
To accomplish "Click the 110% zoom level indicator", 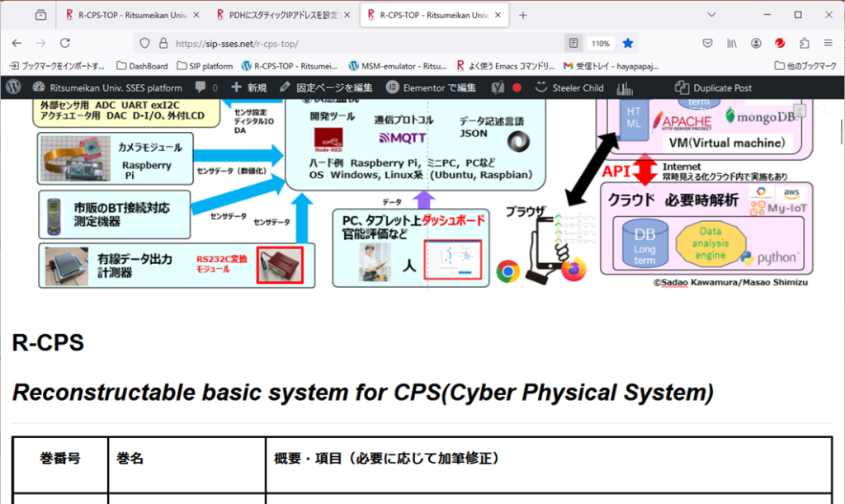I will click(600, 43).
